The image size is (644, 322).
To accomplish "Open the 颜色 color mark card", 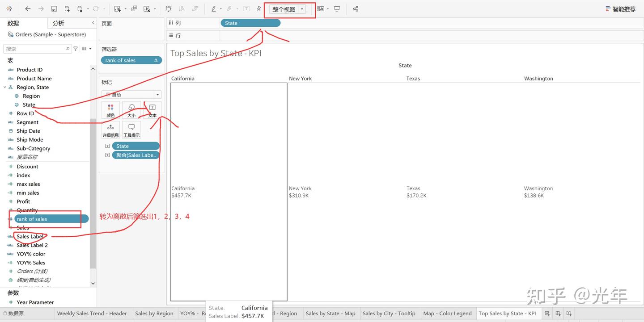I will (110, 110).
